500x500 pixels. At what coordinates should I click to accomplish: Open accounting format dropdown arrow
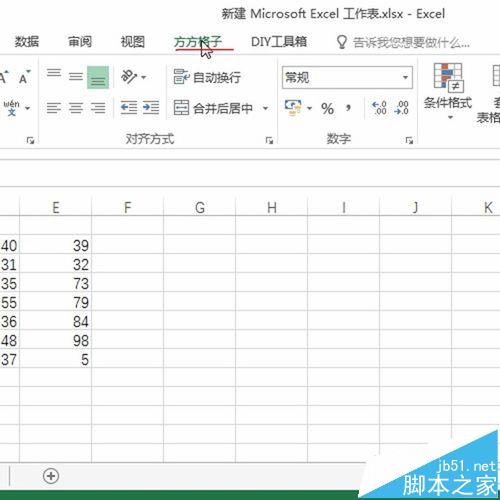(309, 108)
